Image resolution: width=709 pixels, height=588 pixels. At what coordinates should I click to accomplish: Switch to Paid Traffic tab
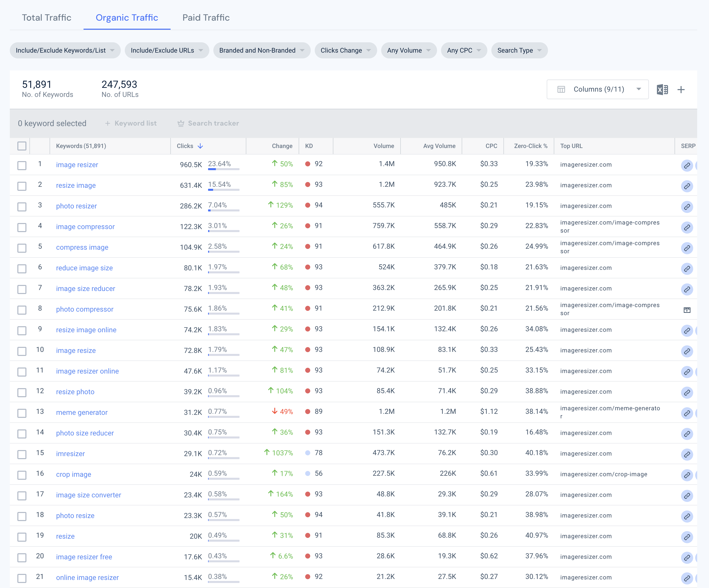(x=206, y=18)
